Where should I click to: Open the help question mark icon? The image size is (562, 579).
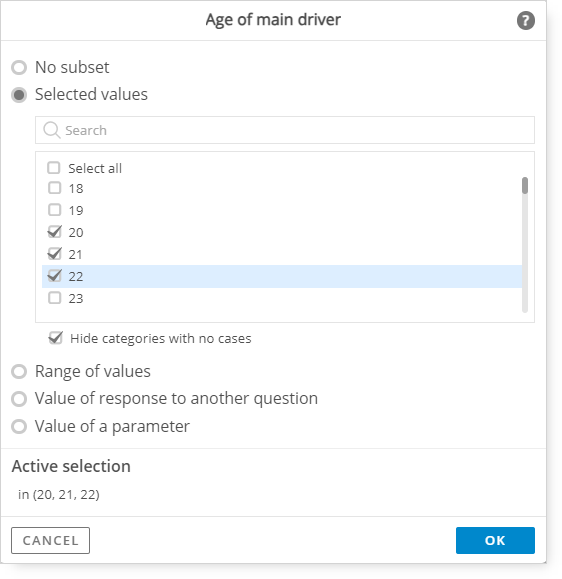(x=525, y=20)
